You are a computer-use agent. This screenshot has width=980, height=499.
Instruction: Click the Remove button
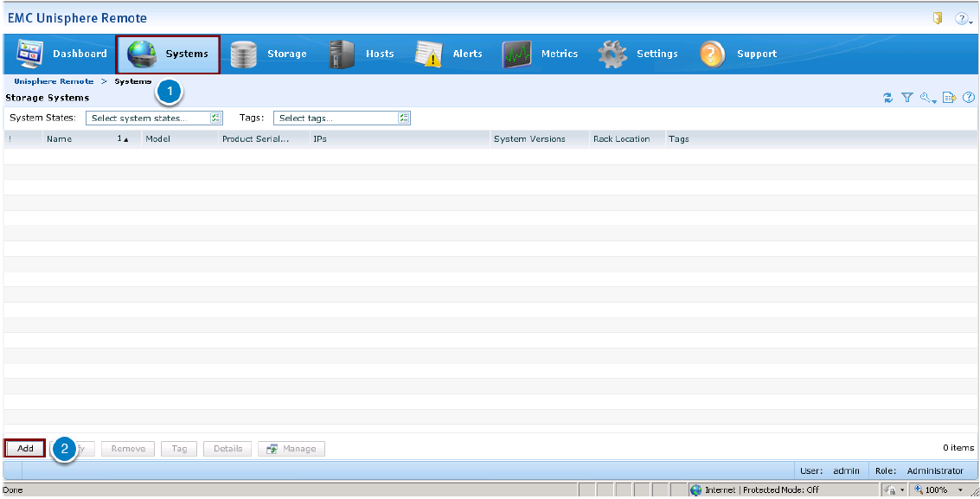click(128, 449)
